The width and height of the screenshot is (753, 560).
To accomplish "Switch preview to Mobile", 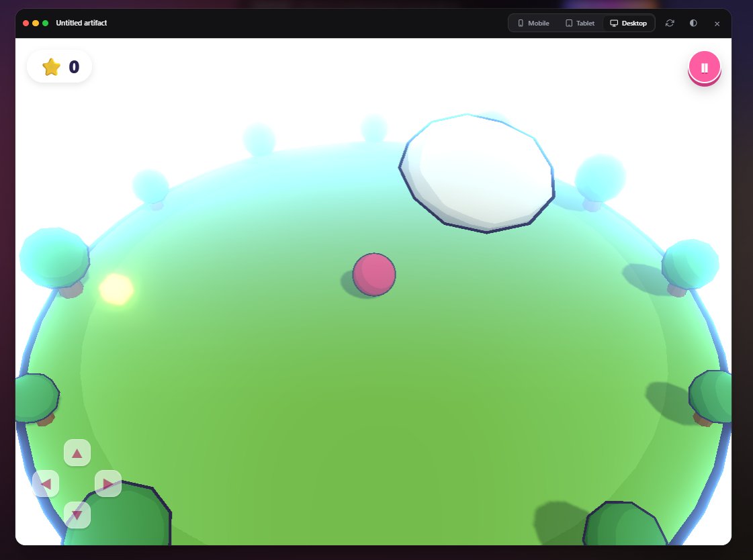I will 533,23.
